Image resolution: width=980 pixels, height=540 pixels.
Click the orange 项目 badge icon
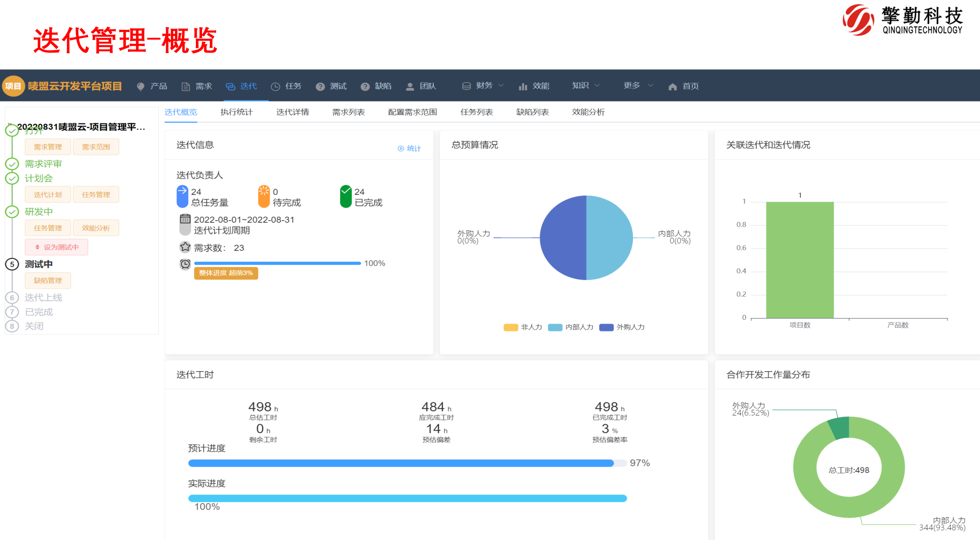[13, 86]
